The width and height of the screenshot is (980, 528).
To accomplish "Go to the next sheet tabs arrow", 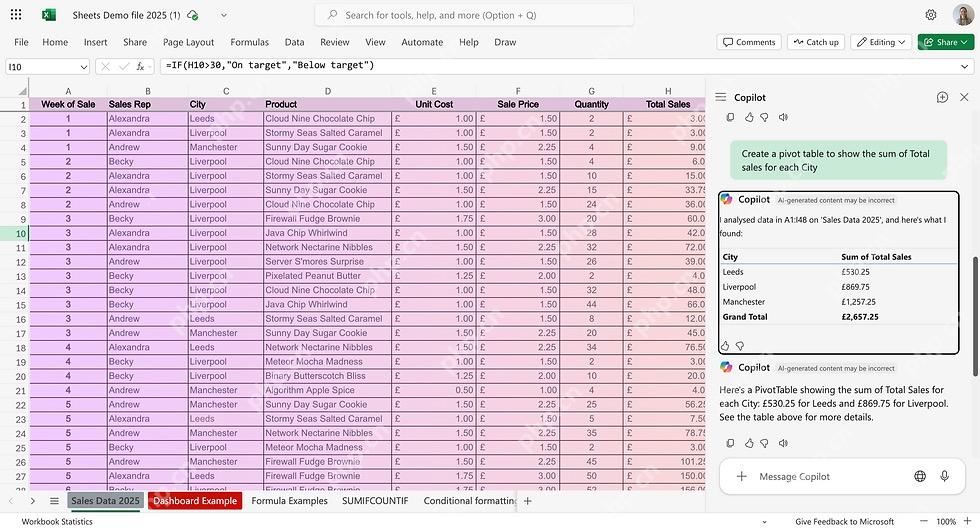I will point(32,501).
